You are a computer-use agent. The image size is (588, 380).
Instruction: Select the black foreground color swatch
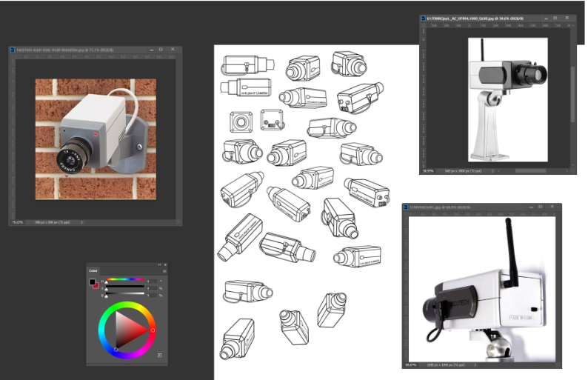coord(93,281)
